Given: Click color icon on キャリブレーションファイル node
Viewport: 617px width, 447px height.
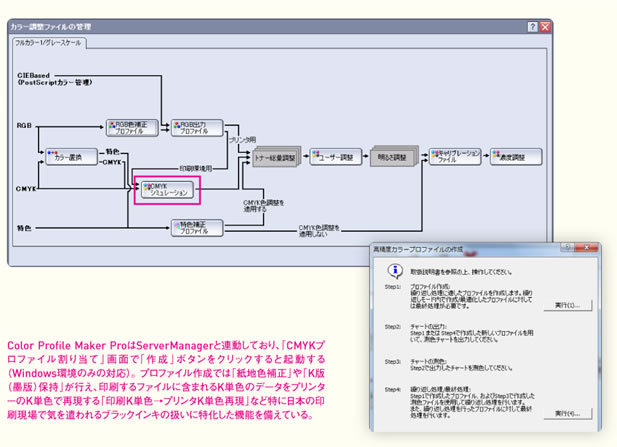Looking at the screenshot, I should click(x=435, y=154).
